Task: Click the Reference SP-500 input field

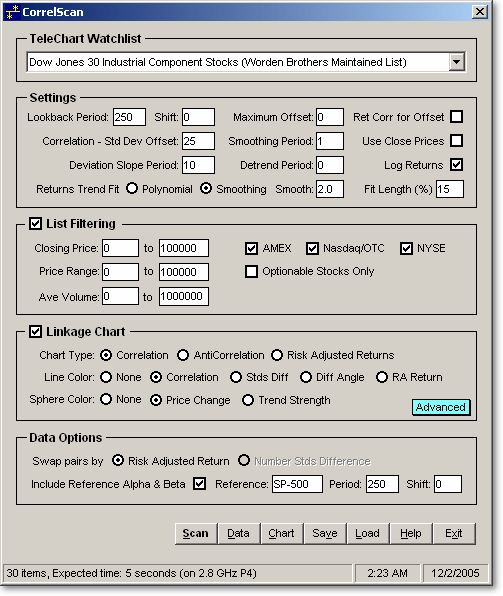Action: (x=297, y=484)
